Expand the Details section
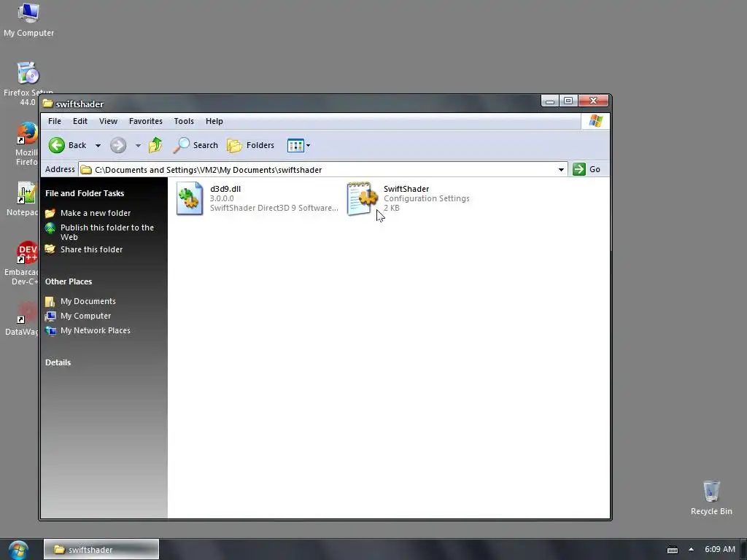 click(x=58, y=362)
